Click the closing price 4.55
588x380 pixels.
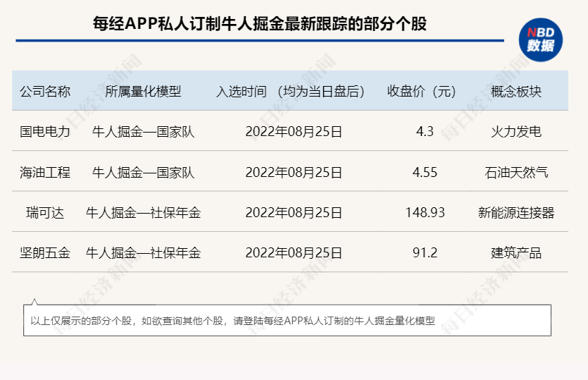pos(425,172)
